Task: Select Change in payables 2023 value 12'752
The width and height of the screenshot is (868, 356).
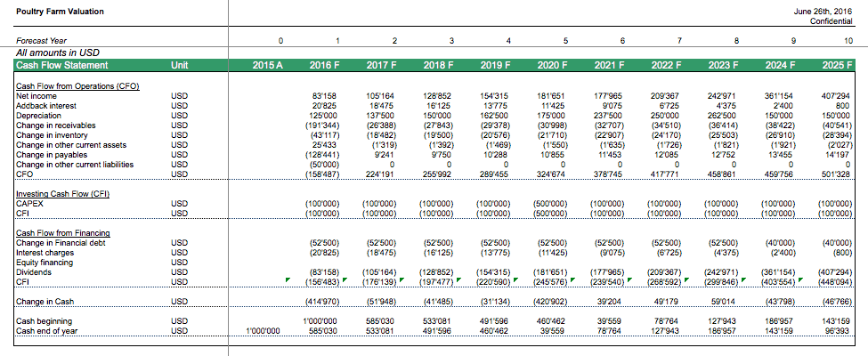Action: click(x=726, y=155)
